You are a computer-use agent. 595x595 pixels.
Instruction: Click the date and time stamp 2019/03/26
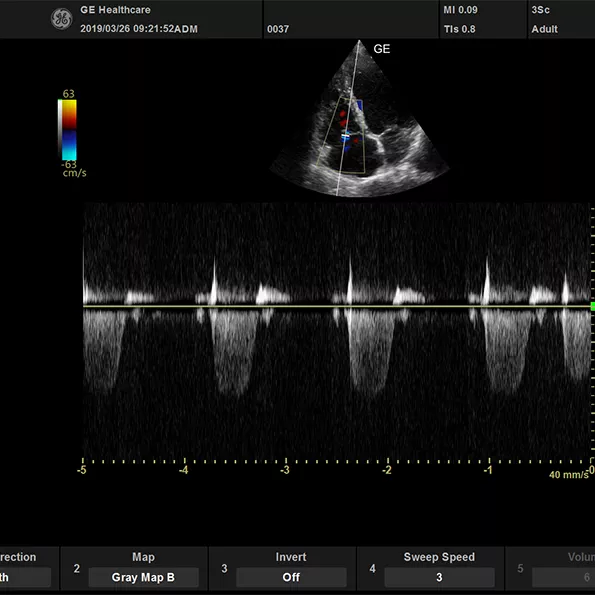coord(139,29)
